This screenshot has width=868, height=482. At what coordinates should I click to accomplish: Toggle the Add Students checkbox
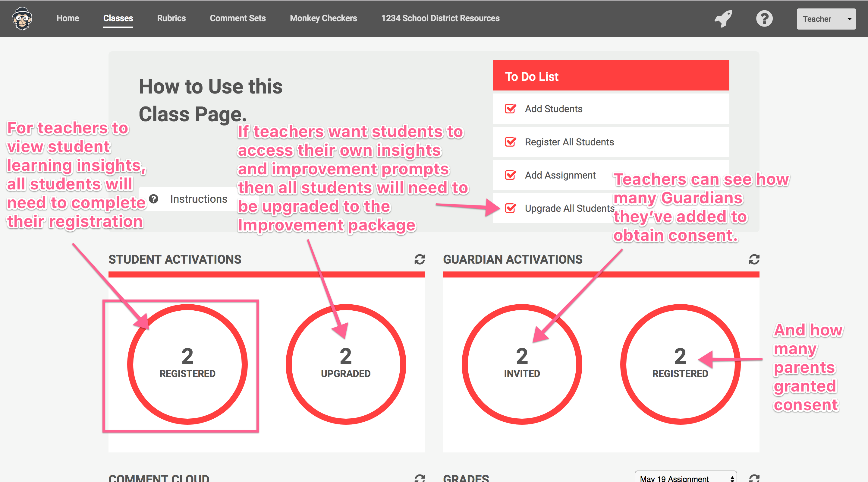click(510, 109)
